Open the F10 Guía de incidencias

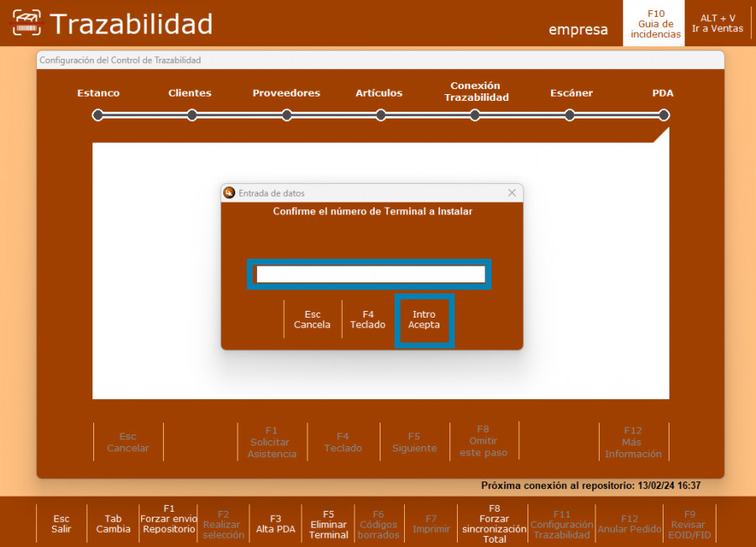(x=655, y=24)
